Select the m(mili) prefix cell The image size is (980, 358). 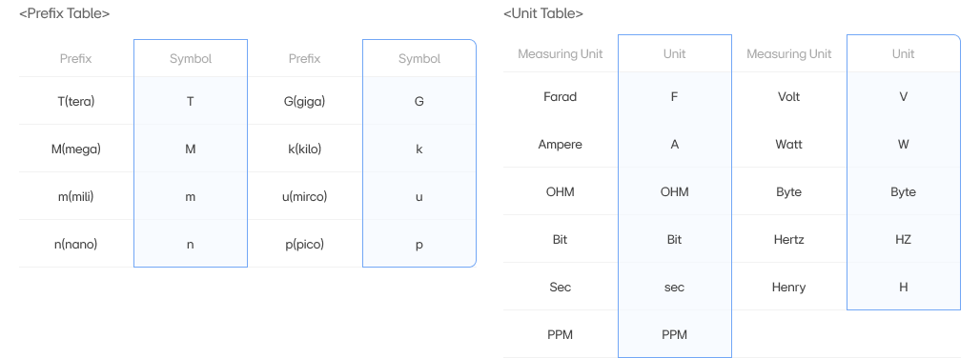coord(75,196)
